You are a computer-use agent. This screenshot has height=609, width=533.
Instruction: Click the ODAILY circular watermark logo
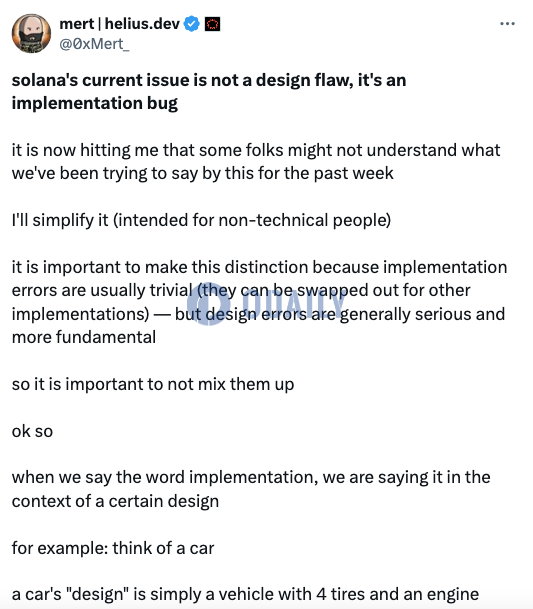click(208, 303)
